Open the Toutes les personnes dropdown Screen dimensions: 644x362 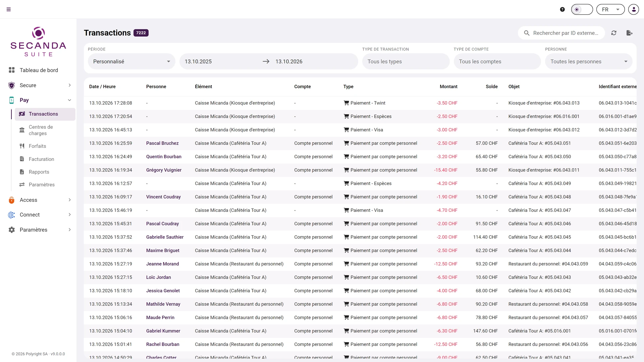click(x=589, y=61)
